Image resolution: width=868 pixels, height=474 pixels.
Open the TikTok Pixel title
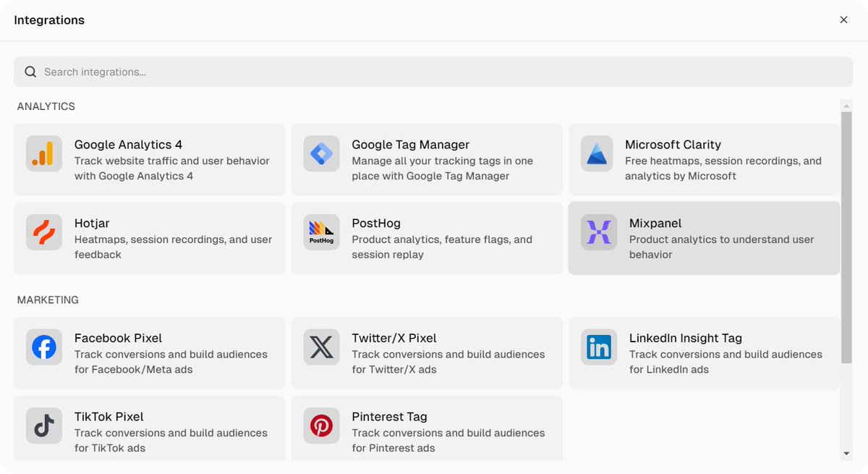[x=109, y=417]
